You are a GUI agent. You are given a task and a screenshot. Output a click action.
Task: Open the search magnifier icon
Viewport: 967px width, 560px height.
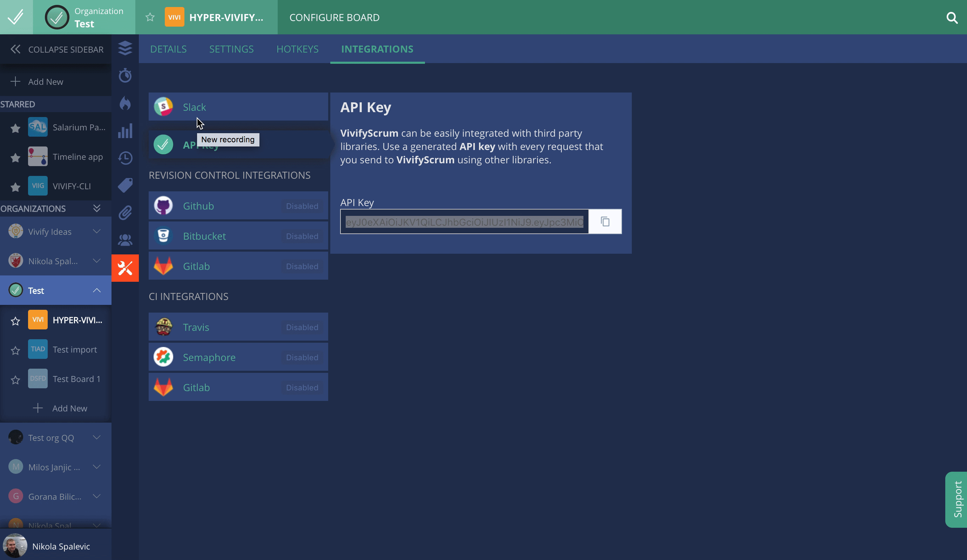tap(952, 18)
